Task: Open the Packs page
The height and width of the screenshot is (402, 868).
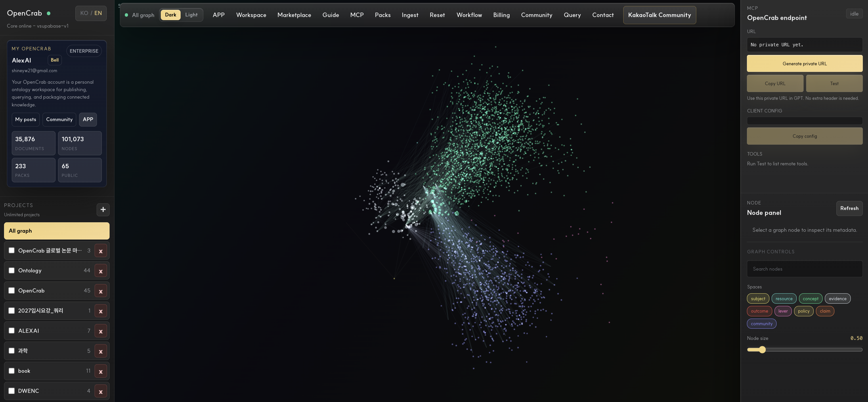Action: tap(383, 15)
